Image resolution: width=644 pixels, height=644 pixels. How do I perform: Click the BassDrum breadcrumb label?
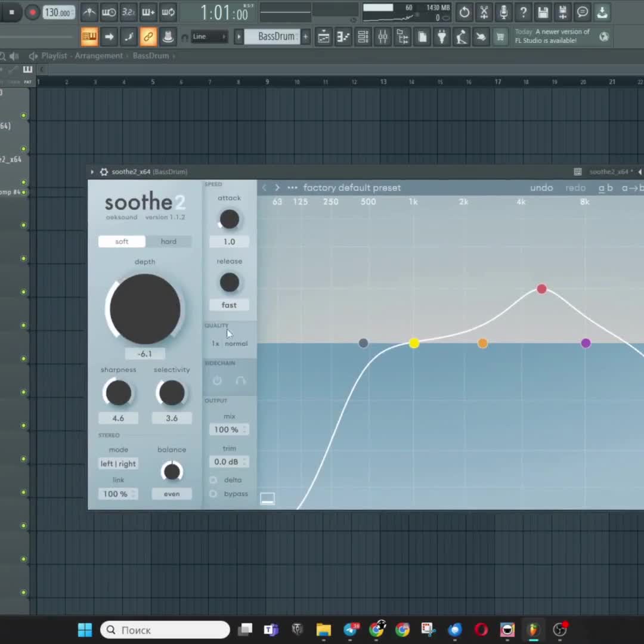152,55
